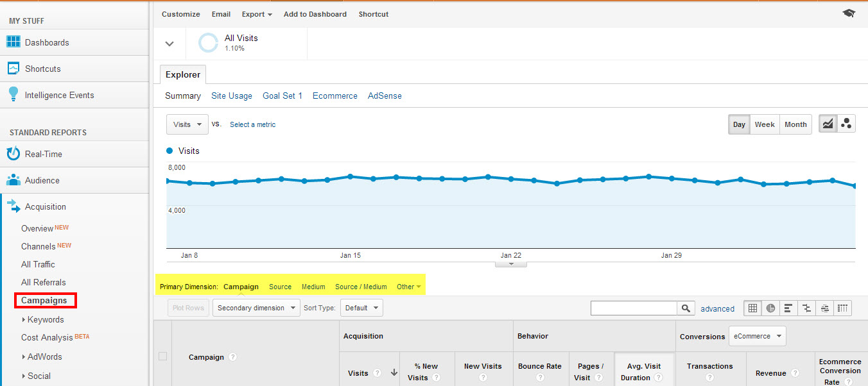
Task: Open the graduation cap education icon
Action: [849, 13]
